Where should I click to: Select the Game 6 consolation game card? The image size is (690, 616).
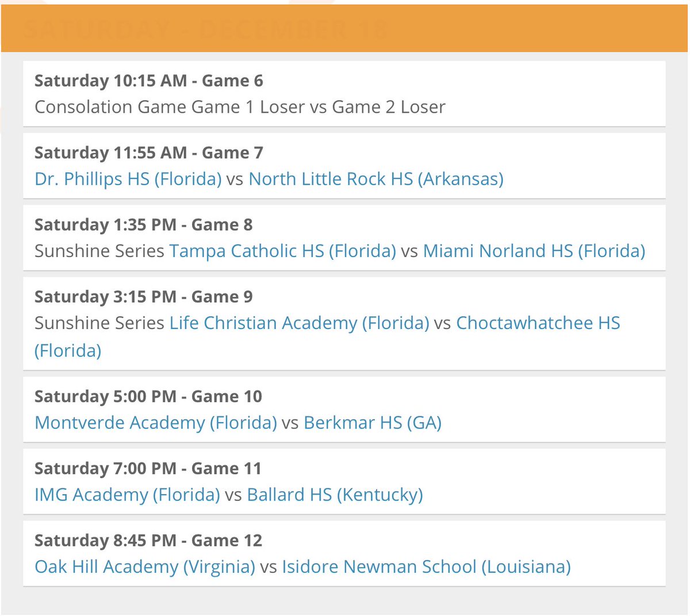tap(344, 94)
